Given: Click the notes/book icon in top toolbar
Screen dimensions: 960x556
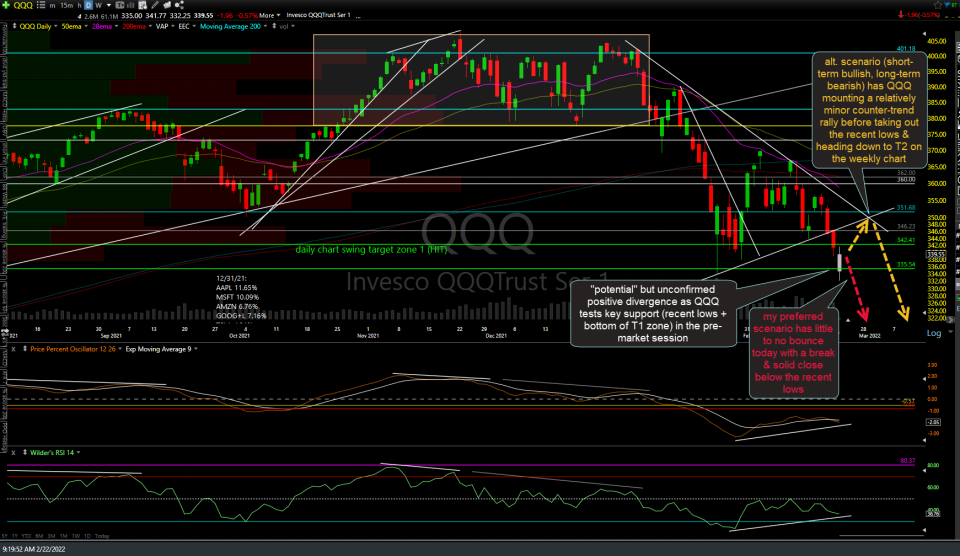Looking at the screenshot, I should tap(167, 5).
